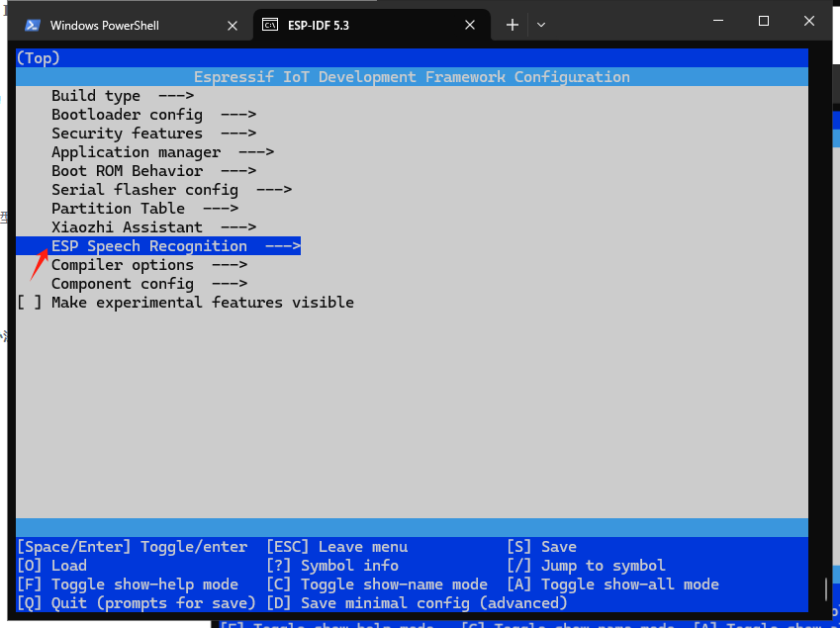The height and width of the screenshot is (628, 840).
Task: Toggle Make experimental features visible checkbox
Action: click(30, 303)
